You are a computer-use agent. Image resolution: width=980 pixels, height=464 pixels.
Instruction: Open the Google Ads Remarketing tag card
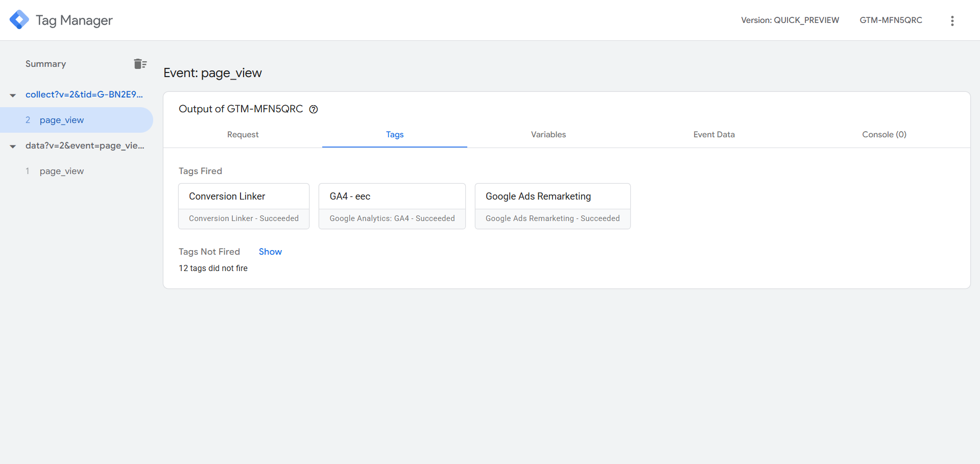pos(552,206)
